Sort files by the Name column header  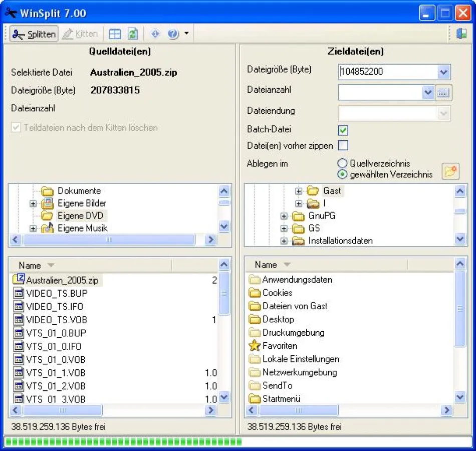tap(31, 265)
